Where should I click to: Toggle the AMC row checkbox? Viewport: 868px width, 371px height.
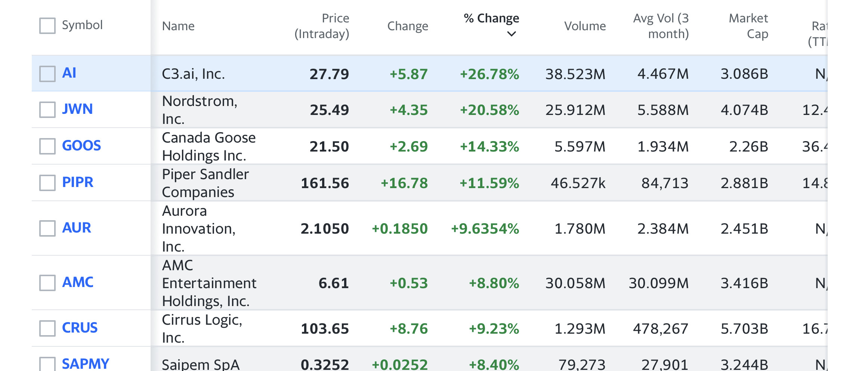tap(47, 283)
